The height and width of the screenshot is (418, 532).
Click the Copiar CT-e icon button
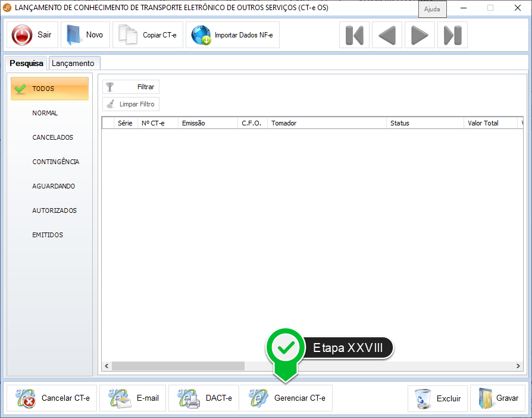coord(148,35)
